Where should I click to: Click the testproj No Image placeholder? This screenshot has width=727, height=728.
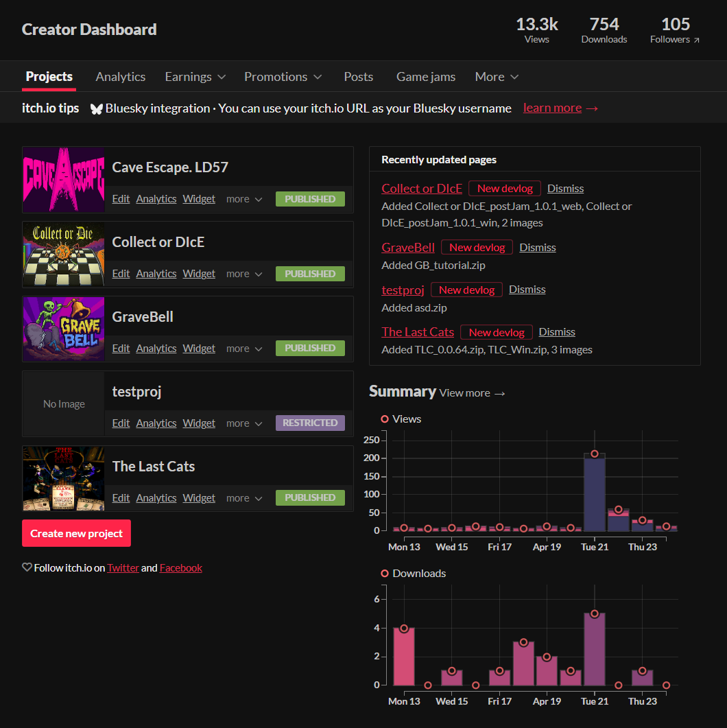[64, 404]
